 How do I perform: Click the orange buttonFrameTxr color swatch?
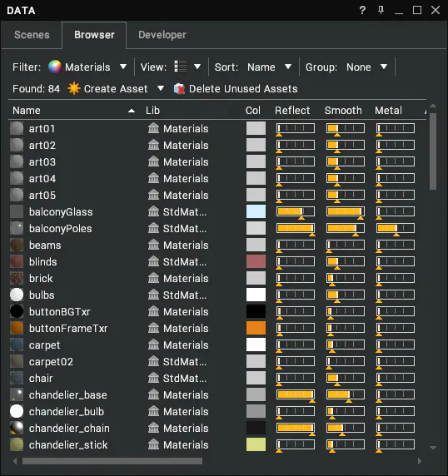pos(256,328)
